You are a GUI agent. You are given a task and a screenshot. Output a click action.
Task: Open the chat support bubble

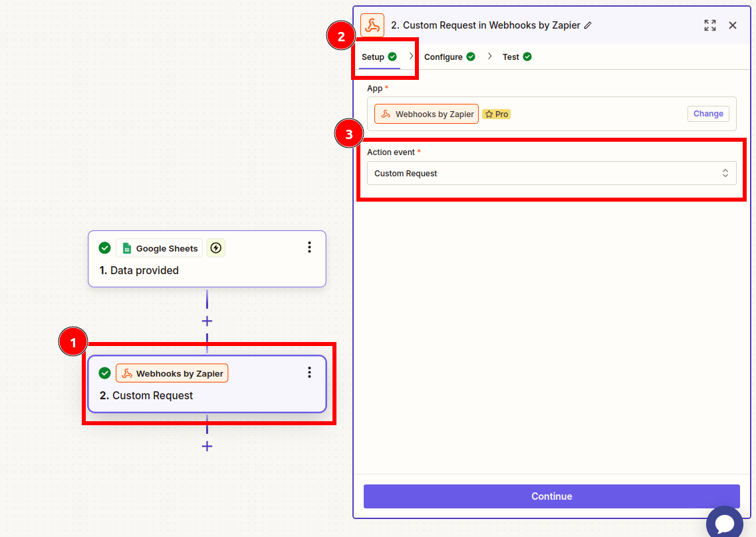click(x=725, y=522)
